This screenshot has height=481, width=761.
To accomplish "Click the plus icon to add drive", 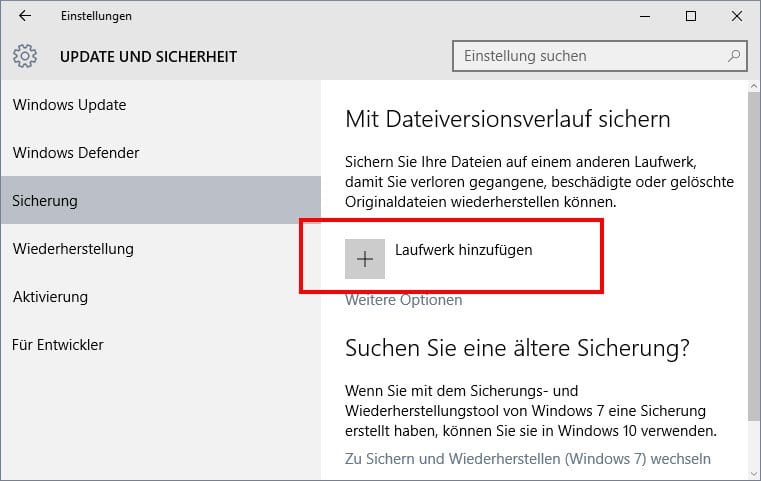I will click(x=365, y=259).
